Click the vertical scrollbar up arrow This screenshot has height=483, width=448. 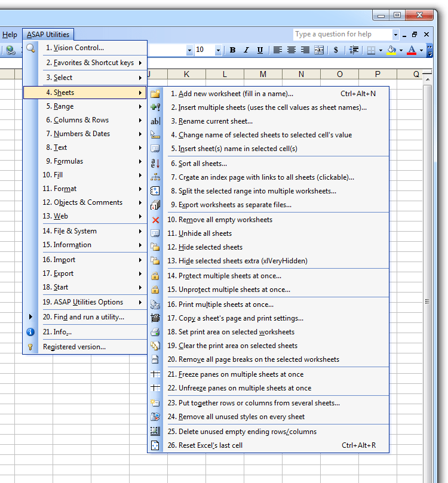428,79
